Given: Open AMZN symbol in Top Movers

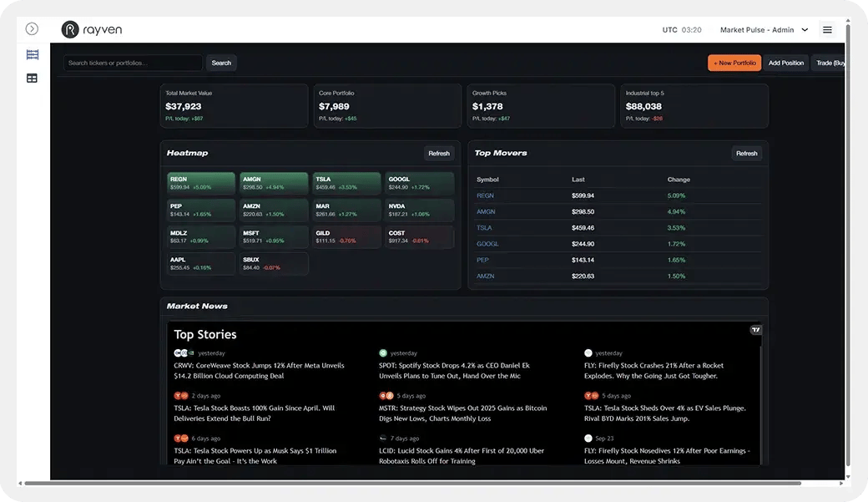Looking at the screenshot, I should (x=485, y=276).
